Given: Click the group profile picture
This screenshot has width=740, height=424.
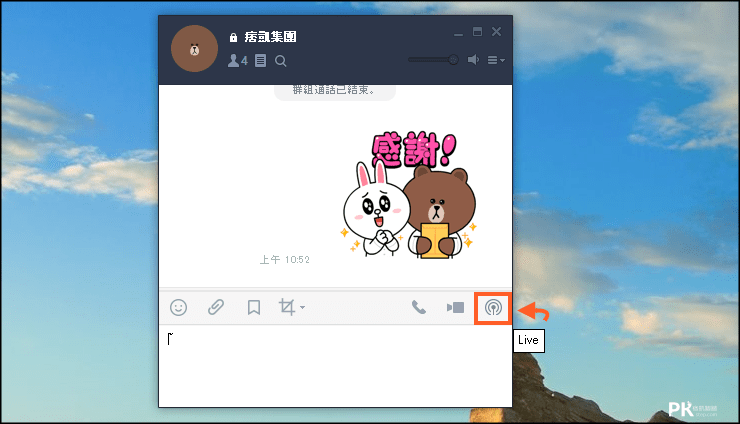Looking at the screenshot, I should (194, 49).
